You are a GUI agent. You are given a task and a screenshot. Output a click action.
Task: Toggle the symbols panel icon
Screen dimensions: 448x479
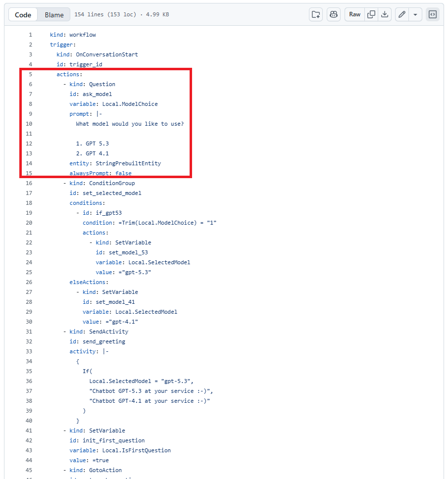point(432,14)
